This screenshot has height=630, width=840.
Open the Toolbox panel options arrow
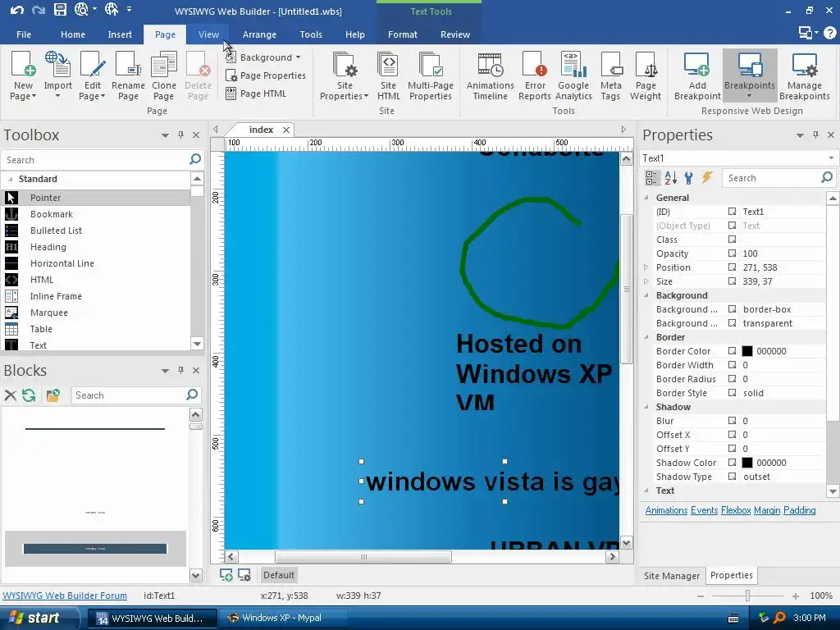click(165, 135)
